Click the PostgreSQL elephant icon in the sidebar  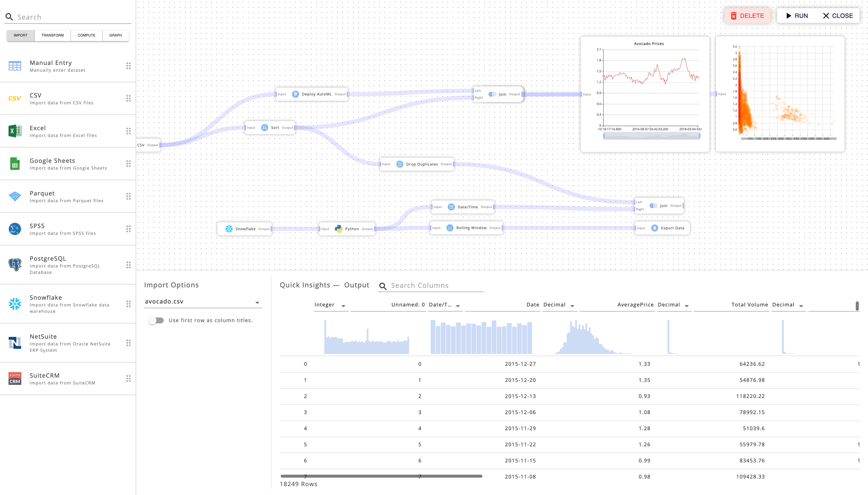pos(15,264)
